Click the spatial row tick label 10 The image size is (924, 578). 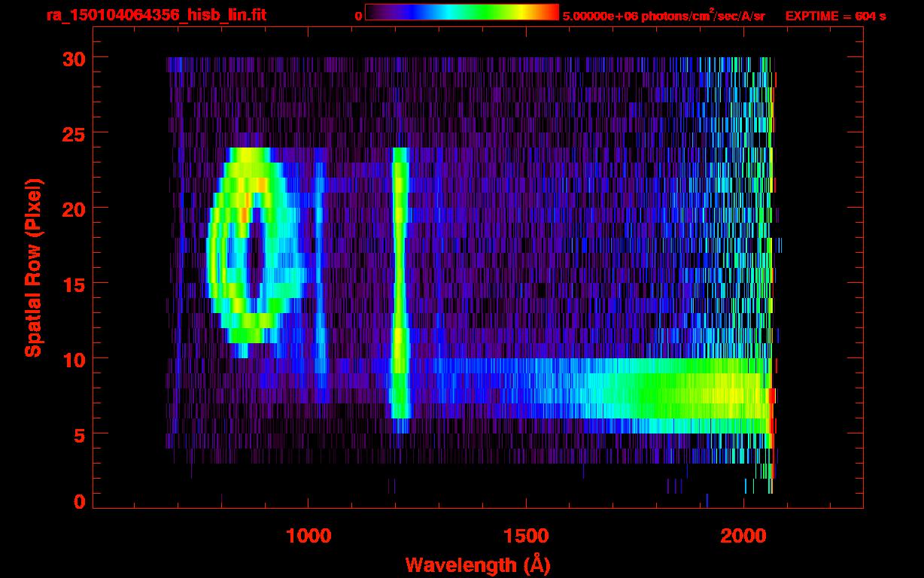[73, 359]
